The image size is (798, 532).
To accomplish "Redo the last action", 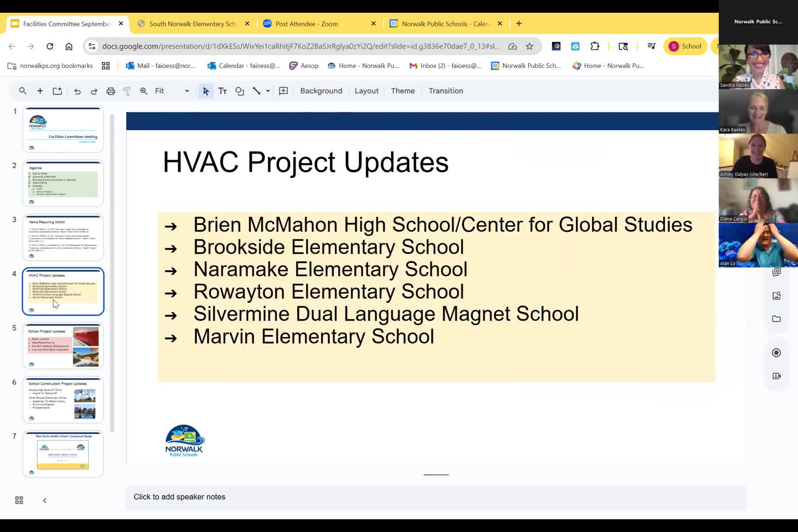I will (x=94, y=91).
